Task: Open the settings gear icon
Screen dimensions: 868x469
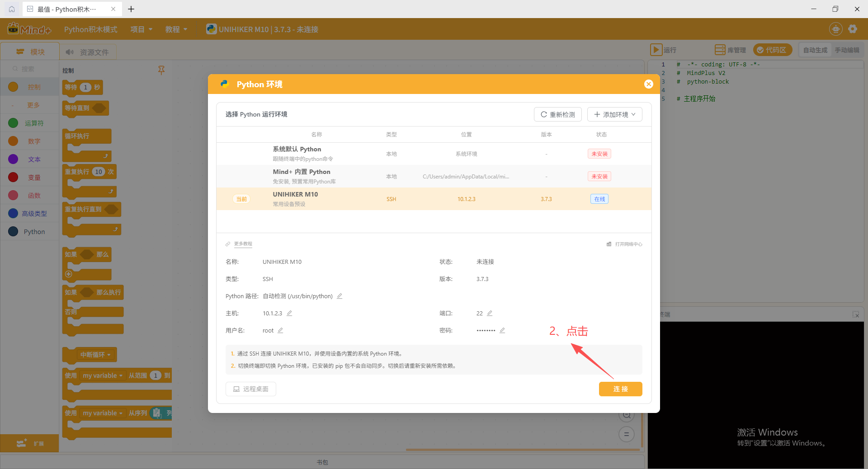Action: coord(853,29)
